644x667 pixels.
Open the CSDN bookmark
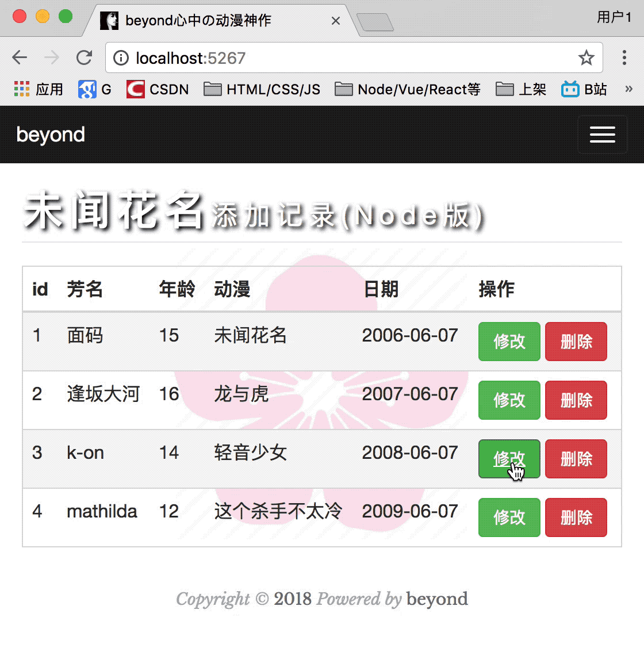point(158,89)
